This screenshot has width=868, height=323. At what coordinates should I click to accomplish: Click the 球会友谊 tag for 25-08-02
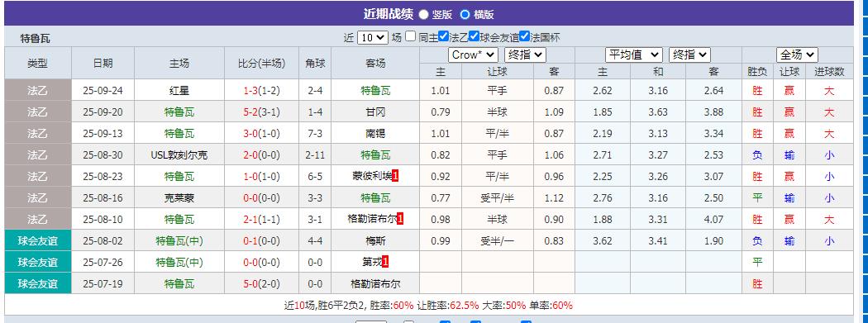pos(38,240)
